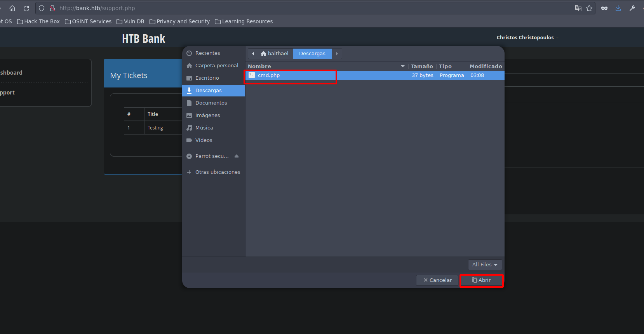This screenshot has width=644, height=334.
Task: Click the Nombre column sort arrow
Action: pyautogui.click(x=403, y=66)
